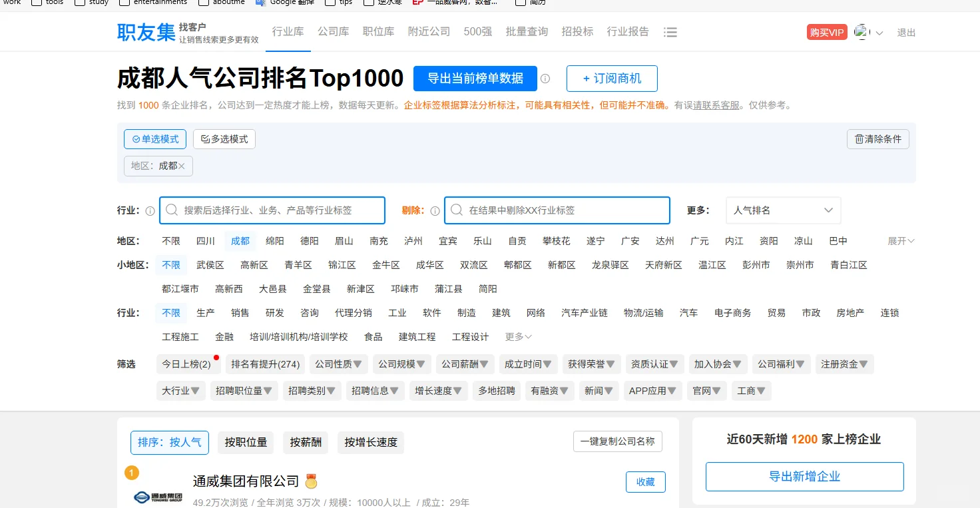Viewport: 980px width, 508px height.
Task: Remove the 地区：成都 filter tag
Action: click(182, 166)
